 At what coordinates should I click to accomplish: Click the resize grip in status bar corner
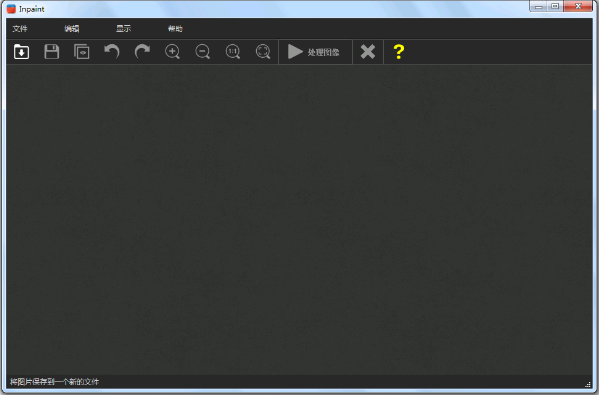(x=588, y=384)
